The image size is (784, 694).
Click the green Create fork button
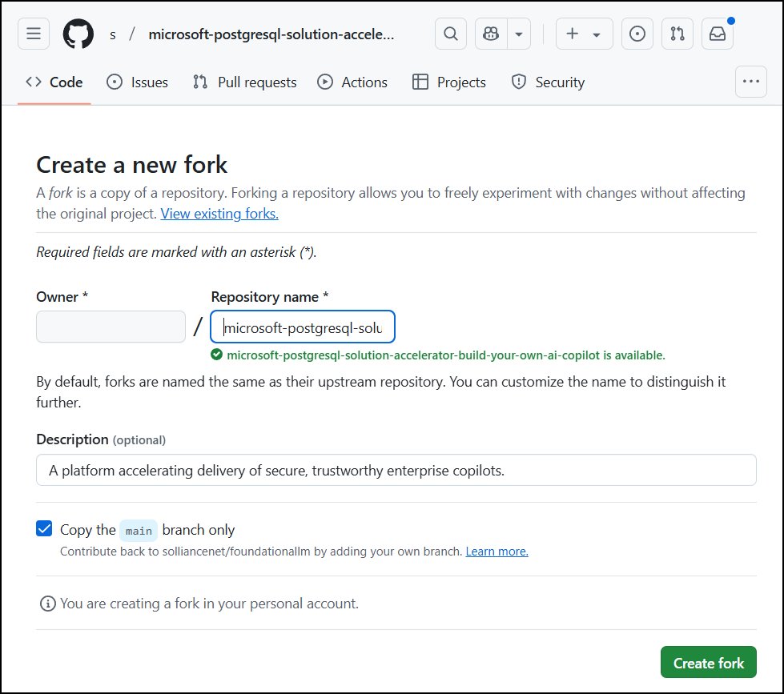709,663
